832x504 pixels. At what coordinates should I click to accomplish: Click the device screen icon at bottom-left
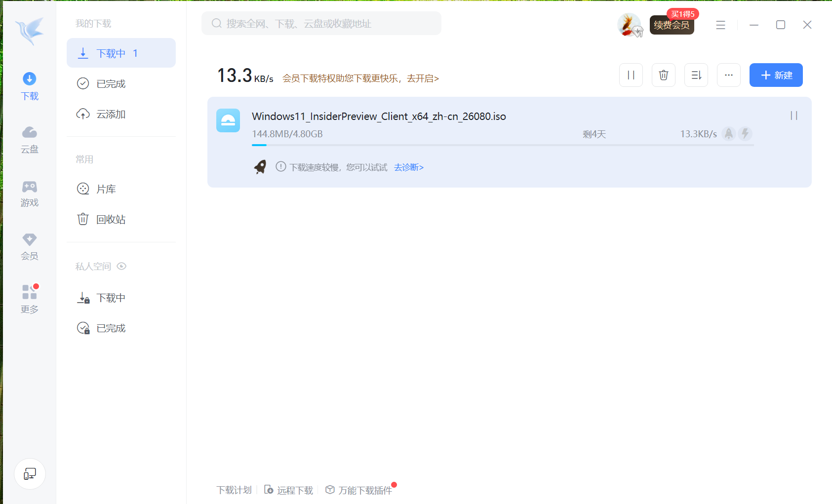point(30,474)
